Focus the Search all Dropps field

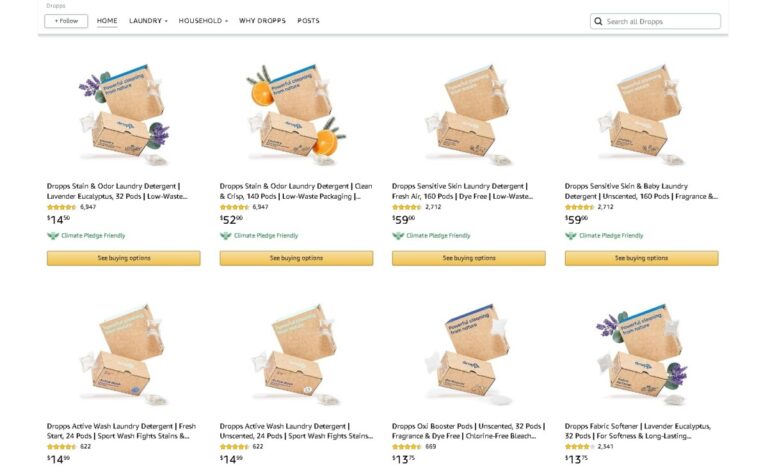[660, 21]
